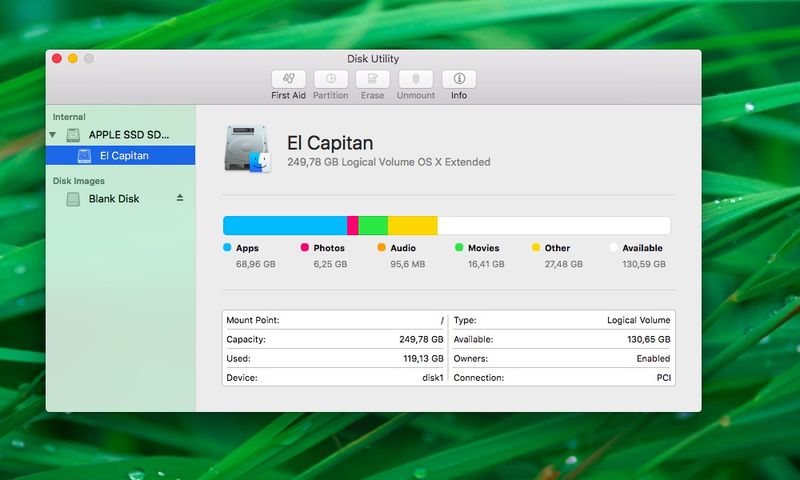The image size is (800, 480).
Task: Click the 6,25 GB Photos value
Action: pyautogui.click(x=330, y=264)
